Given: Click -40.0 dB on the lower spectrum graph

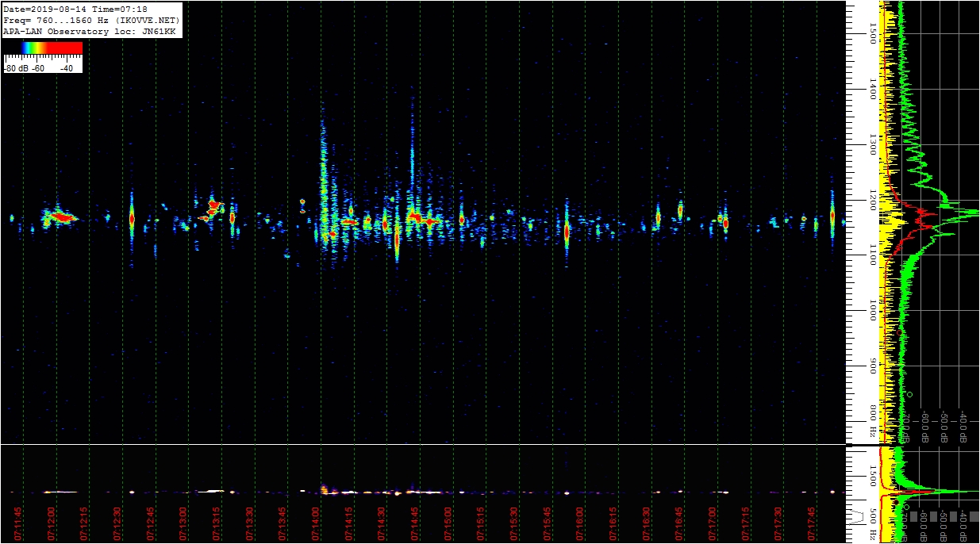Looking at the screenshot, I should (963, 527).
